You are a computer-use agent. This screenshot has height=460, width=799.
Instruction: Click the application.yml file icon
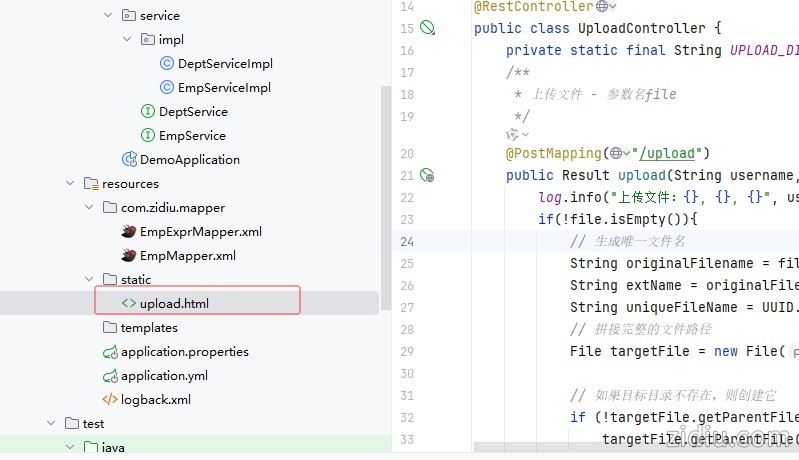tap(110, 375)
